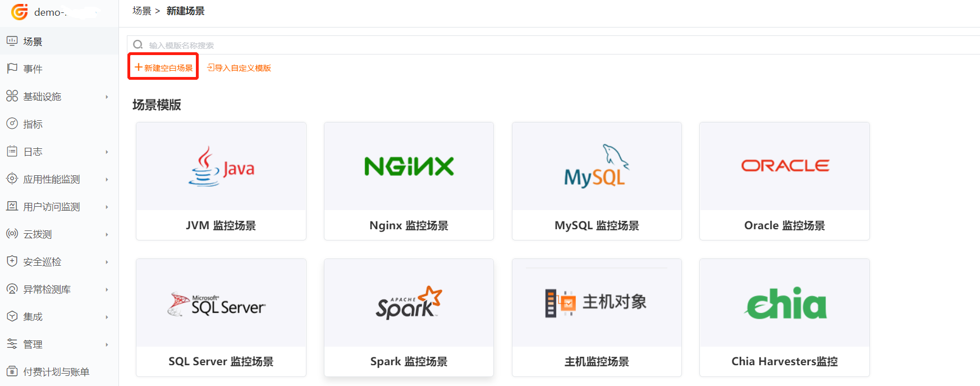This screenshot has height=386, width=980.
Task: Expand the 集成 submenu arrow
Action: (107, 317)
